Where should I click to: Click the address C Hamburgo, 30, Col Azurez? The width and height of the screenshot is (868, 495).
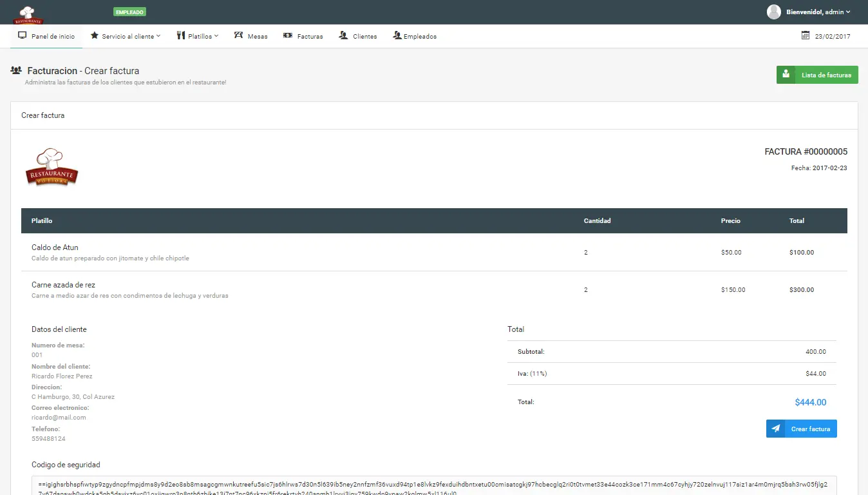point(73,397)
